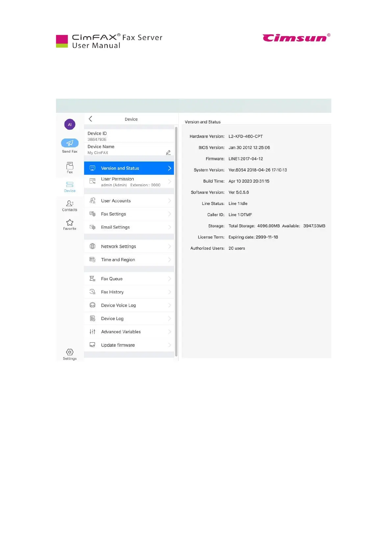The width and height of the screenshot is (392, 554).
Task: Open Email Settings menu row
Action: 129,227
